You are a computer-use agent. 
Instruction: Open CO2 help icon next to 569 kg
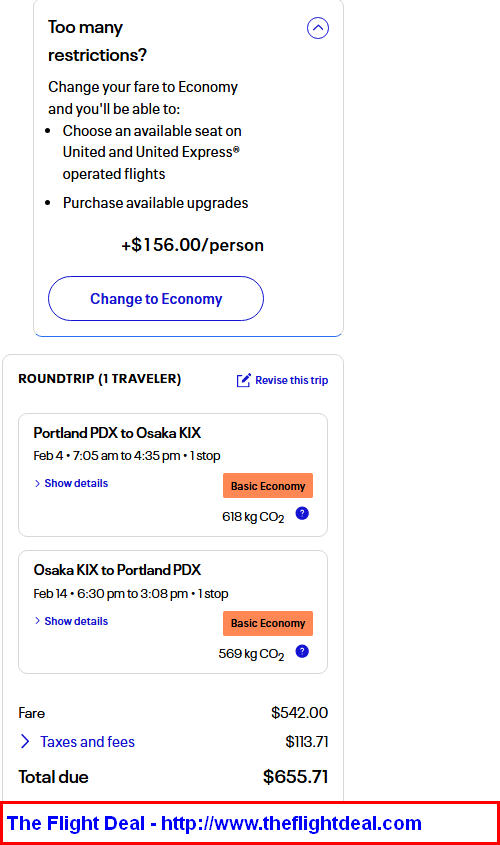pos(302,652)
